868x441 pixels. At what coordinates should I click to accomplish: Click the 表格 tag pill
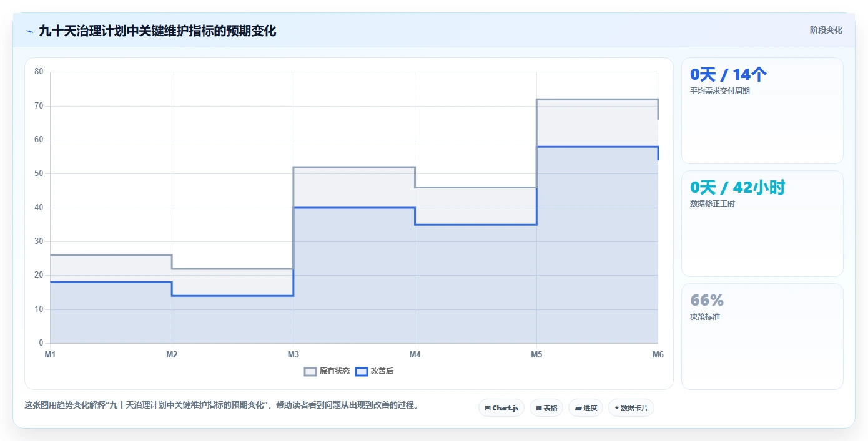[x=546, y=408]
